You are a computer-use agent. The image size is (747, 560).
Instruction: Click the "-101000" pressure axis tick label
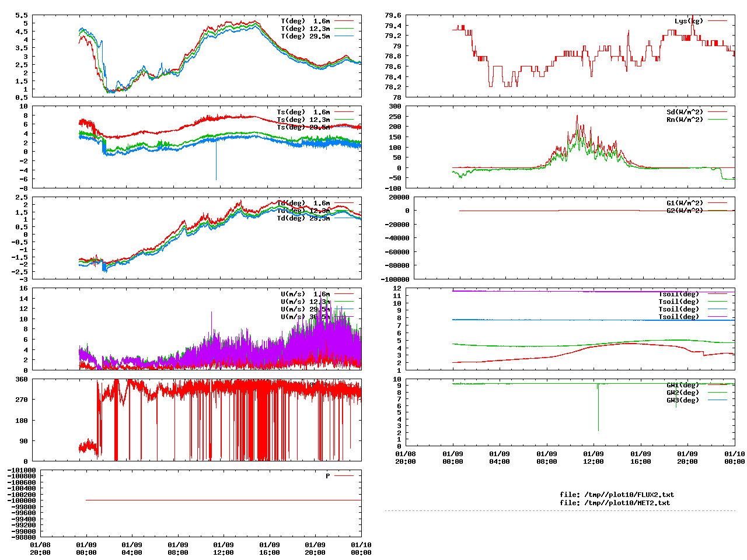pos(22,471)
